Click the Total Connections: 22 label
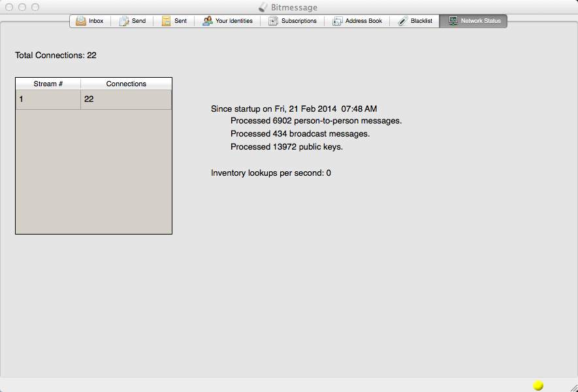This screenshot has width=578, height=392. tap(56, 56)
